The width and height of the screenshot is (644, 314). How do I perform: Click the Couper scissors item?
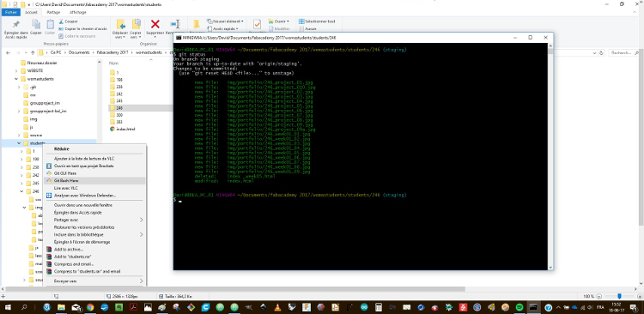[x=68, y=21]
